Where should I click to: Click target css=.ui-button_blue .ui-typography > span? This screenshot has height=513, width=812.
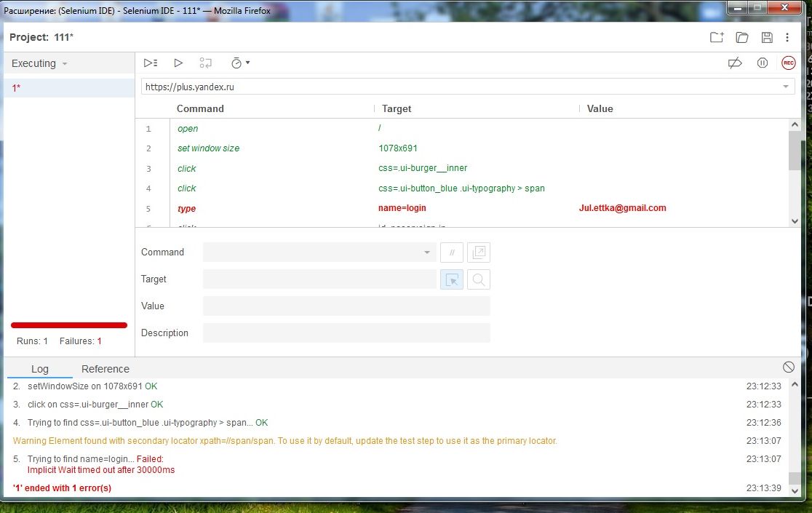pyautogui.click(x=461, y=188)
